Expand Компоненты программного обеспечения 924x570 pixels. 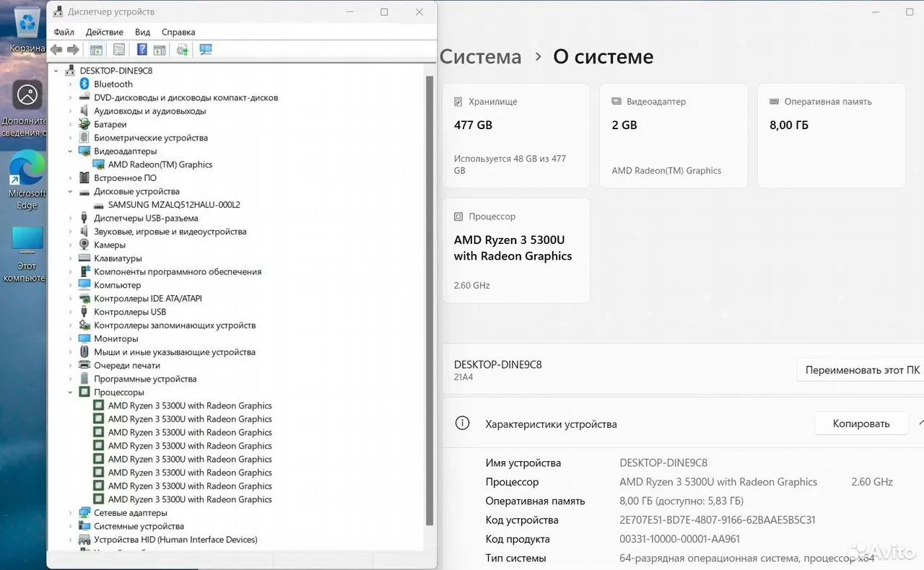coord(70,272)
